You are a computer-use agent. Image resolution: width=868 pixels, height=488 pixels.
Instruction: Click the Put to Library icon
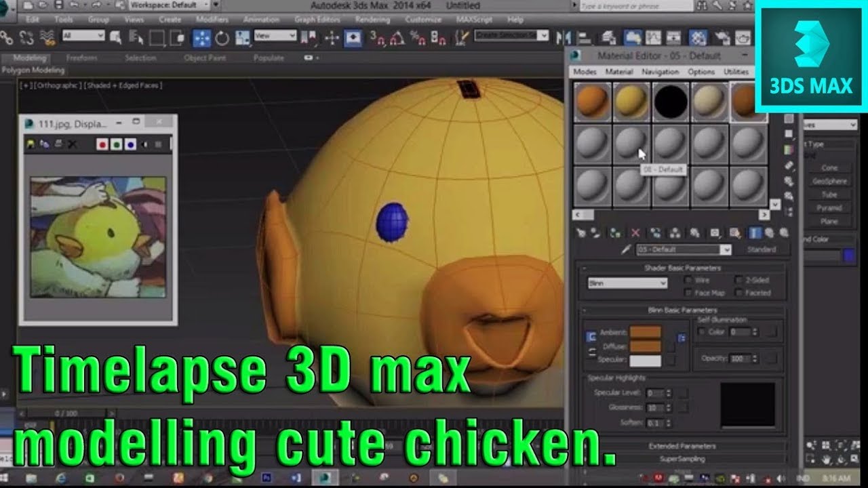(x=695, y=232)
